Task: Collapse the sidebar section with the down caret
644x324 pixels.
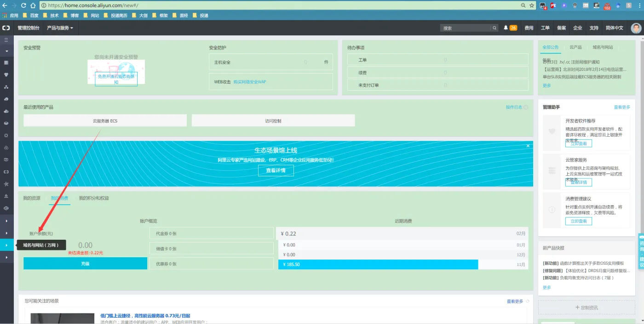Action: 6,51
